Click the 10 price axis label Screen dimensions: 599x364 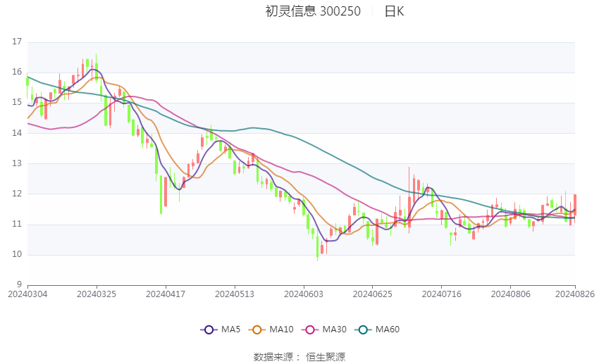(x=17, y=254)
